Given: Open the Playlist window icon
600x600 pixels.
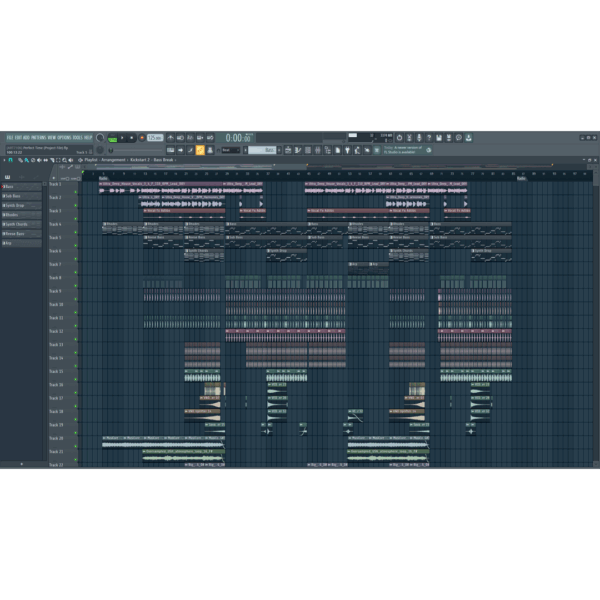Looking at the screenshot, I should (288, 150).
